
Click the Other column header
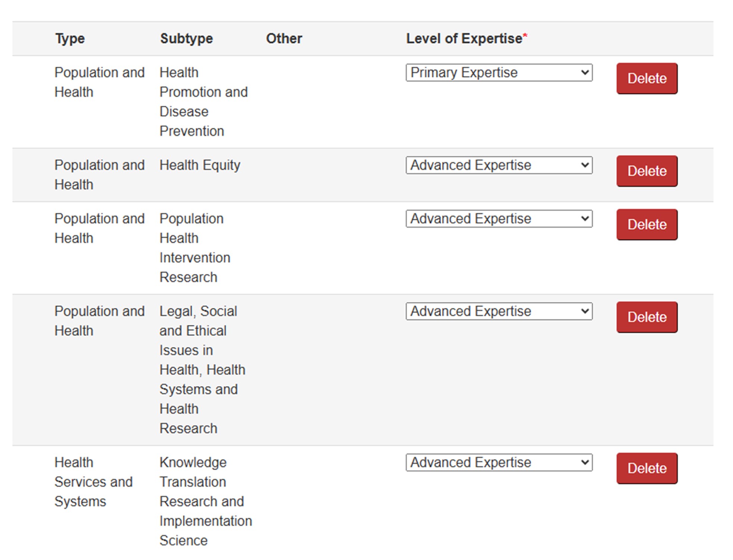[x=284, y=39]
